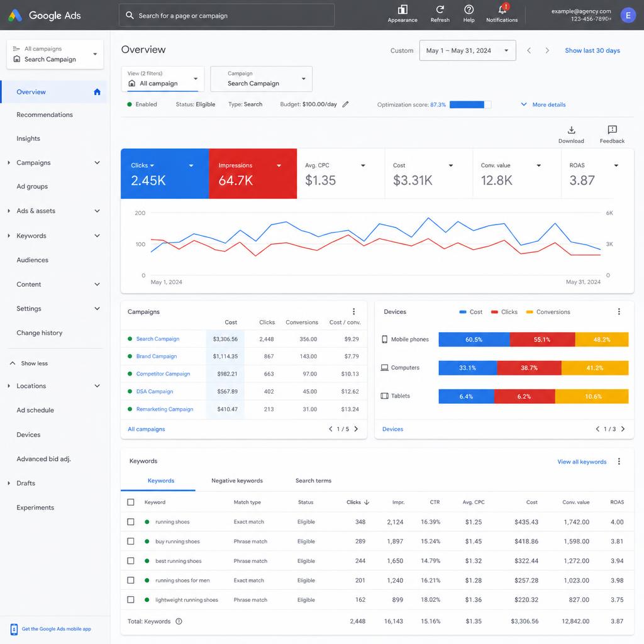
Task: Click the Refresh icon in header
Action: coord(440,9)
